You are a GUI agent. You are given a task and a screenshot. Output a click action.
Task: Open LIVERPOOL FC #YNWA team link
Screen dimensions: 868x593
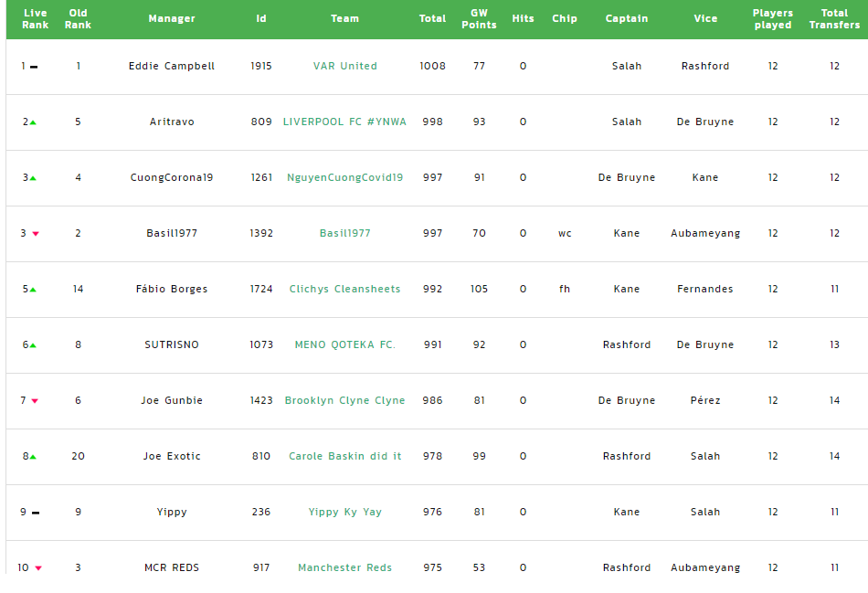344,122
